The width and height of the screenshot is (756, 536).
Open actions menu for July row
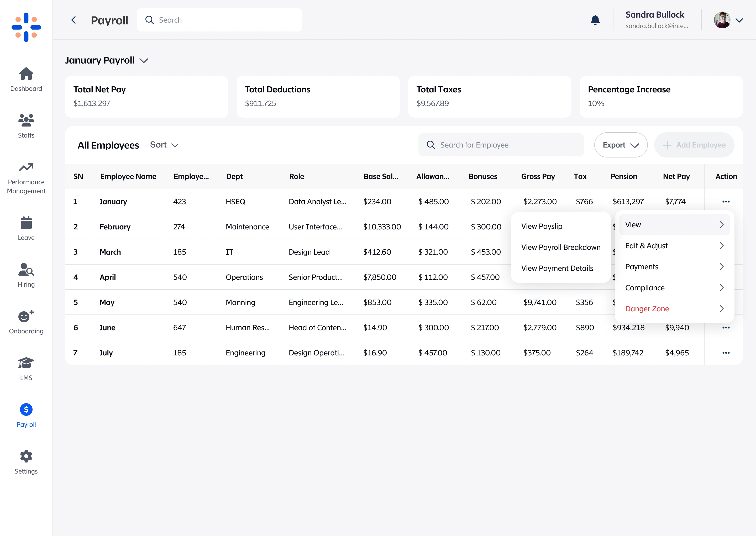726,353
